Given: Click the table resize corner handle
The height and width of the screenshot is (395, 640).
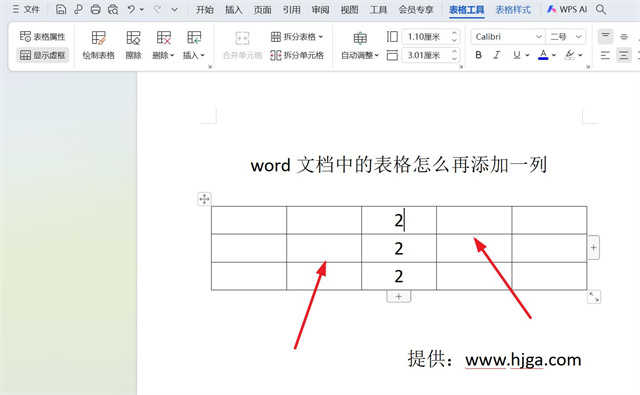Looking at the screenshot, I should [x=594, y=297].
